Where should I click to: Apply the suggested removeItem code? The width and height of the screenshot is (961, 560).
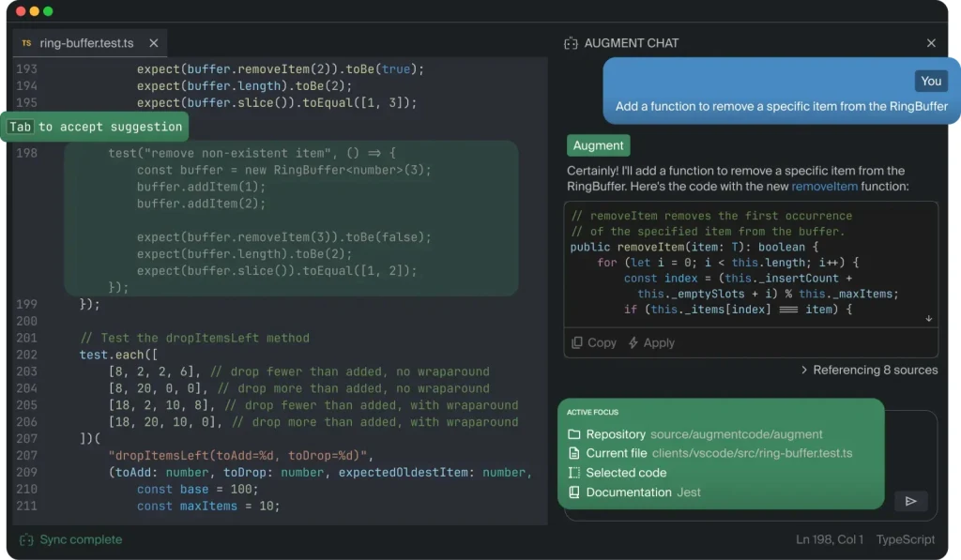coord(651,342)
